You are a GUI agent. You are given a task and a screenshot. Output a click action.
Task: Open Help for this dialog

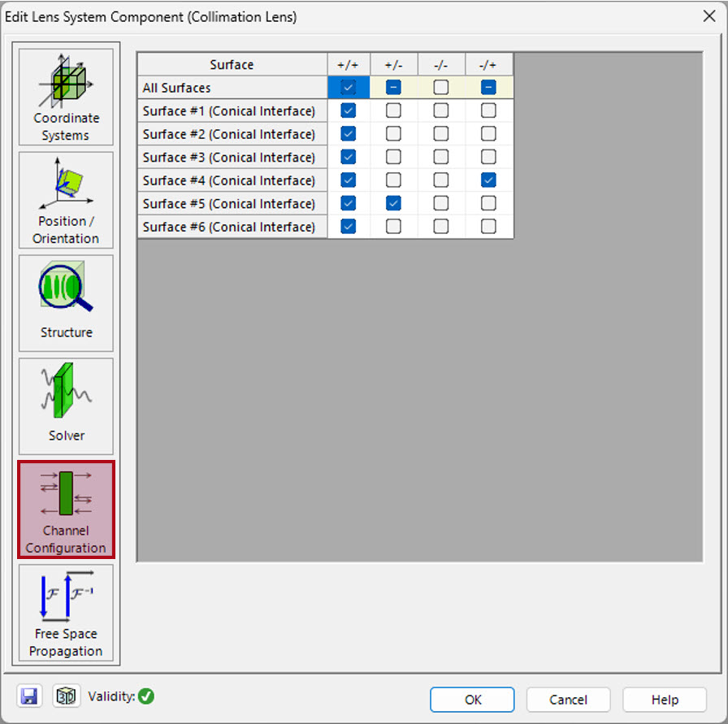coord(665,700)
